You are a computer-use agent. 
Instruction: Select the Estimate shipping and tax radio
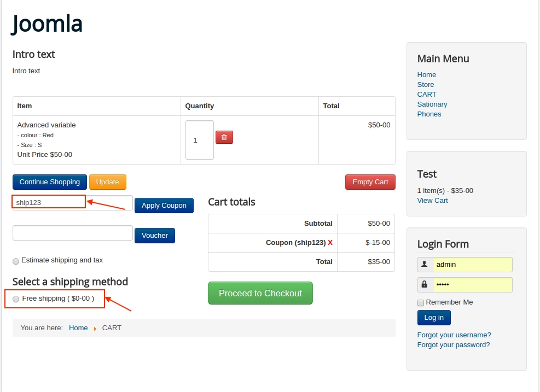pos(16,261)
